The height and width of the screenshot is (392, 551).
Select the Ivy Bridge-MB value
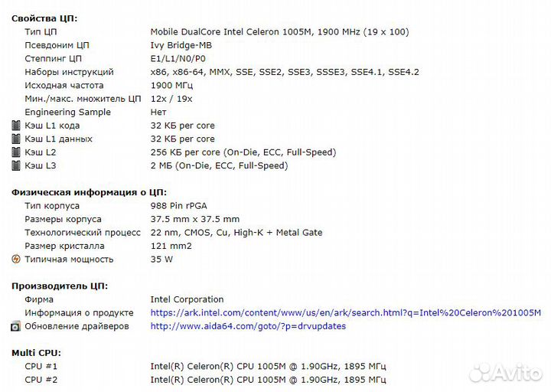[181, 45]
